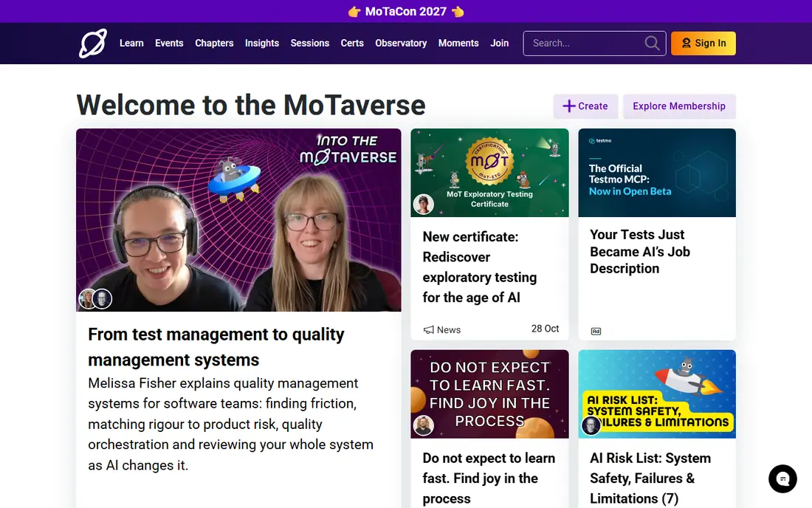Open the MoTaCon 2027 banner
Viewport: 812px width, 508px height.
[406, 11]
